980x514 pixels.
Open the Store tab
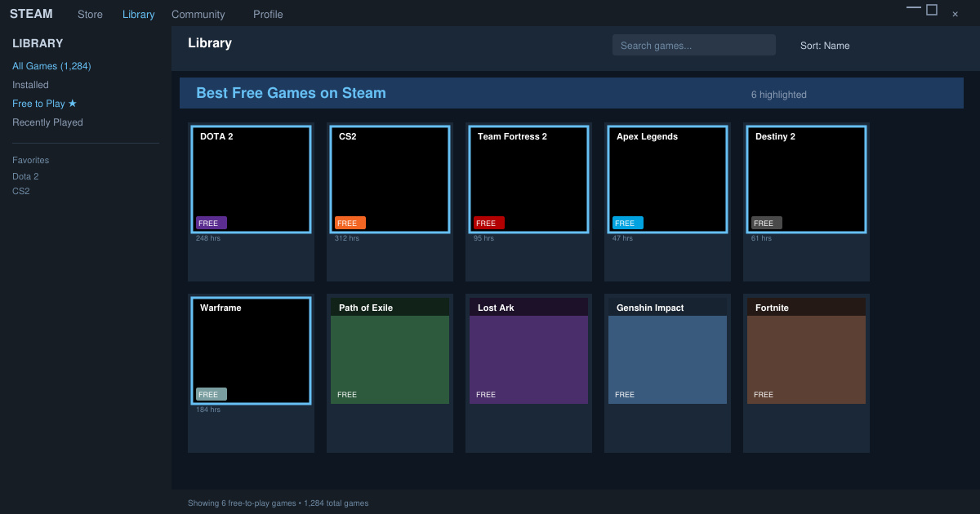click(x=90, y=15)
